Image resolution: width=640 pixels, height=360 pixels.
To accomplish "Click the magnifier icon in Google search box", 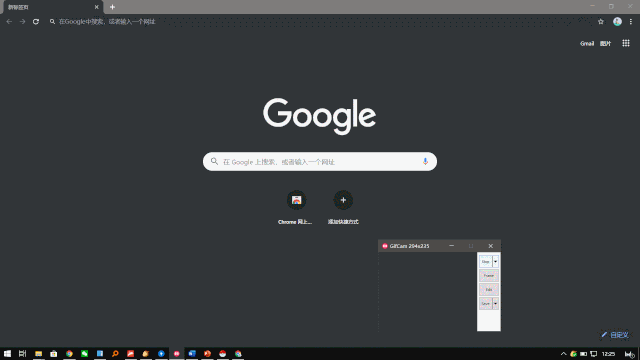I will coord(214,162).
